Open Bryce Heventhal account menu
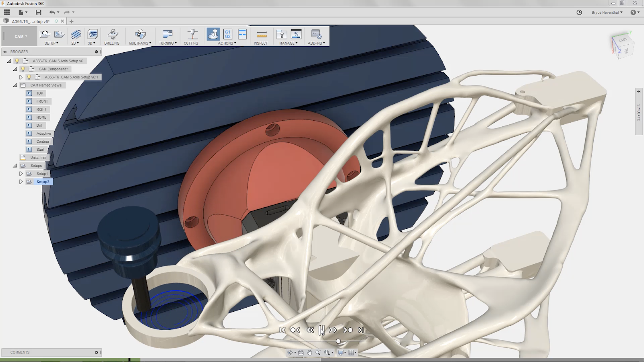Viewport: 644px width, 362px height. tap(607, 12)
